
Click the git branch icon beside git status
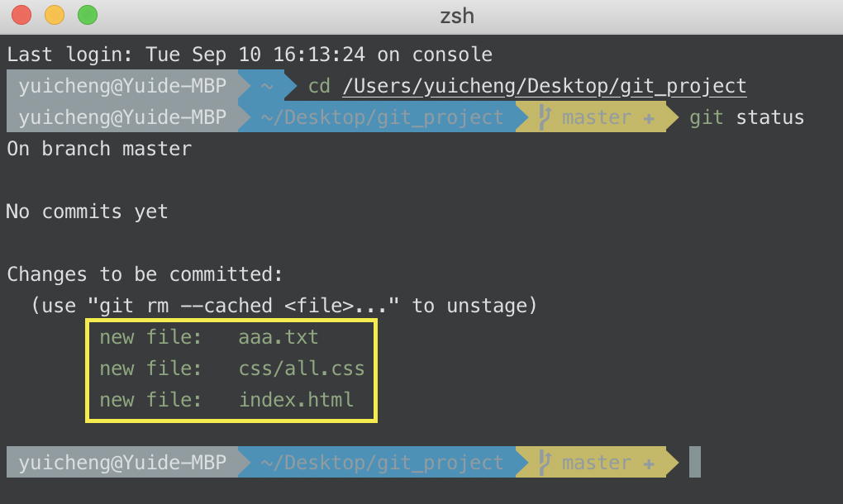pyautogui.click(x=545, y=117)
